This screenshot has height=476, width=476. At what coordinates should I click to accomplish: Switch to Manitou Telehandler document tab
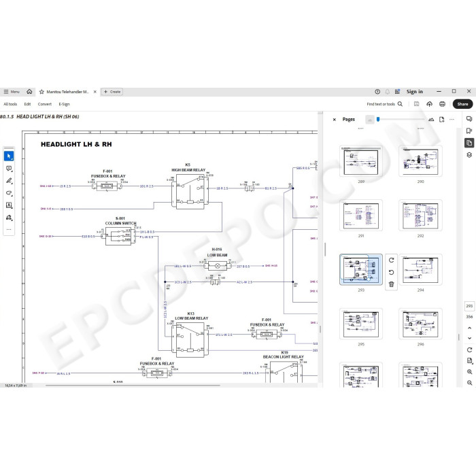click(x=67, y=92)
